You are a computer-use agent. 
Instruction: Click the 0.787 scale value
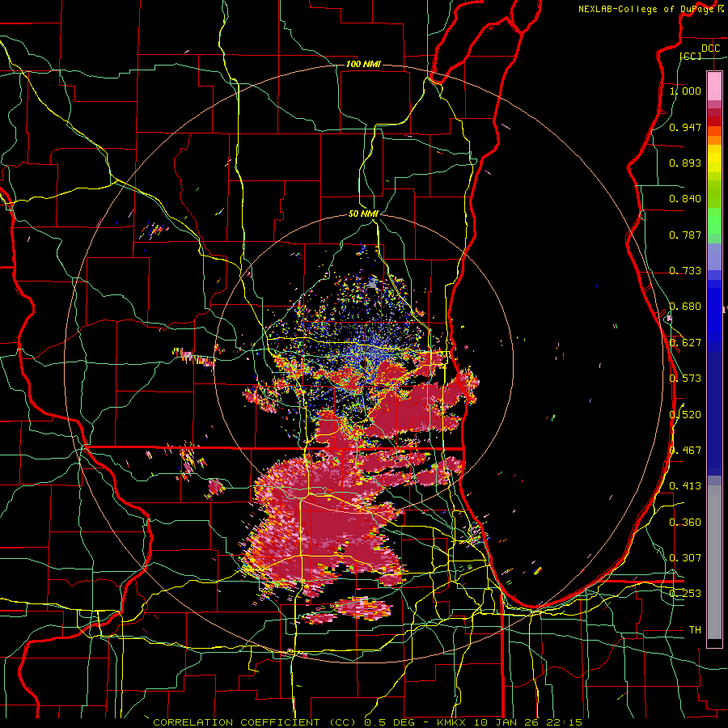(x=685, y=235)
